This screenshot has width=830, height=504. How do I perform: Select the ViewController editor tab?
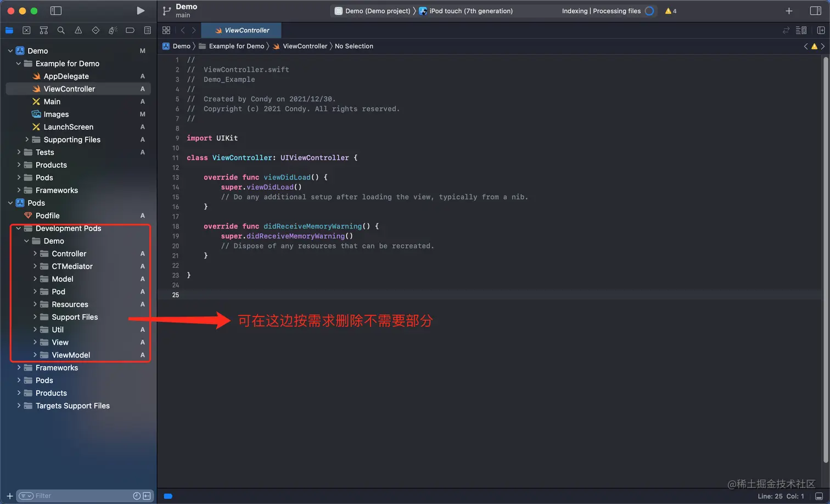[x=242, y=30]
